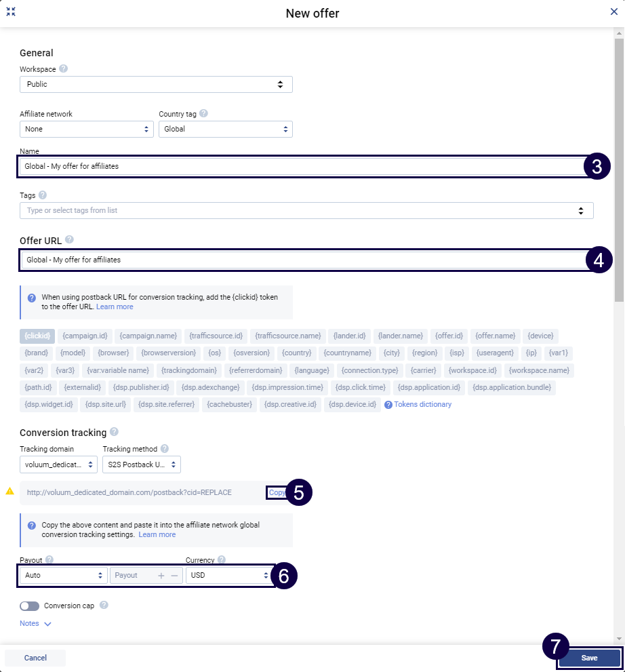Click the plus stepper in Payout field
Viewport: 625px width, 672px height.
point(161,575)
